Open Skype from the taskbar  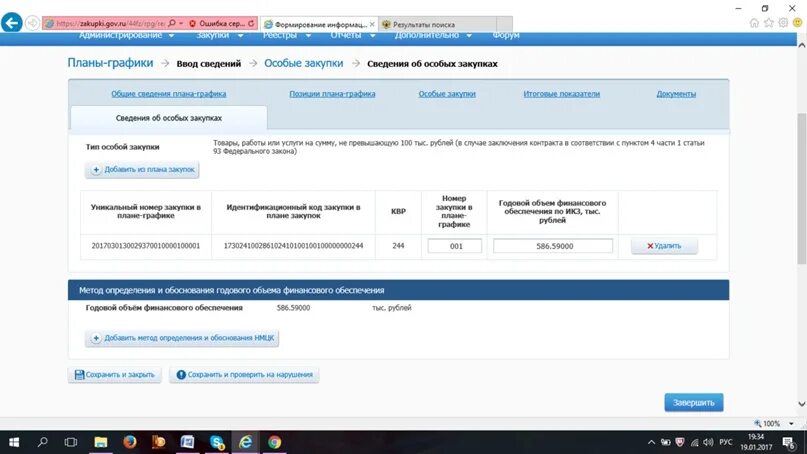point(217,442)
